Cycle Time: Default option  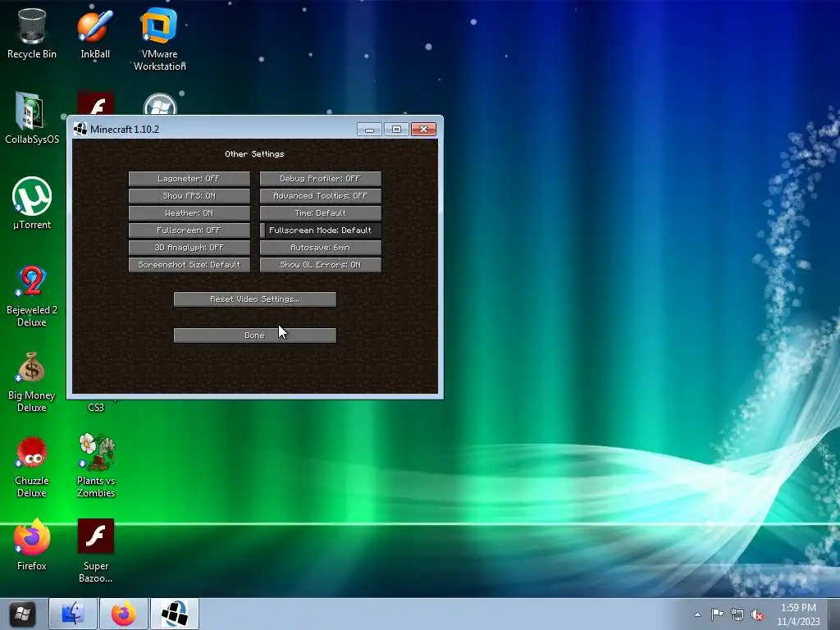[x=321, y=212]
